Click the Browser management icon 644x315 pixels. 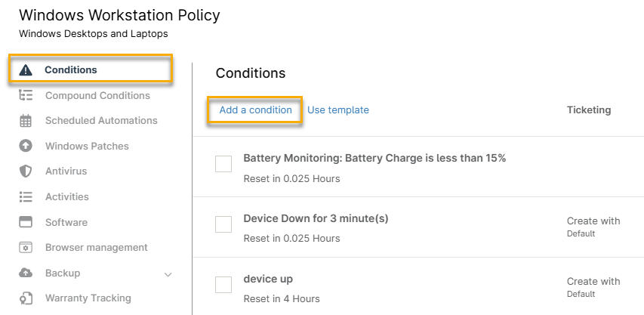tap(26, 248)
